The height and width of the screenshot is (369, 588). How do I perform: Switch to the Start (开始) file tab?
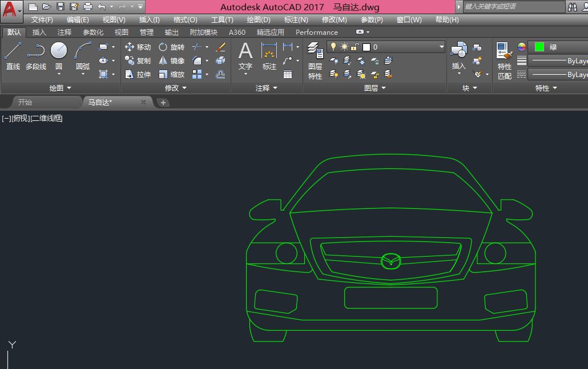pyautogui.click(x=25, y=102)
